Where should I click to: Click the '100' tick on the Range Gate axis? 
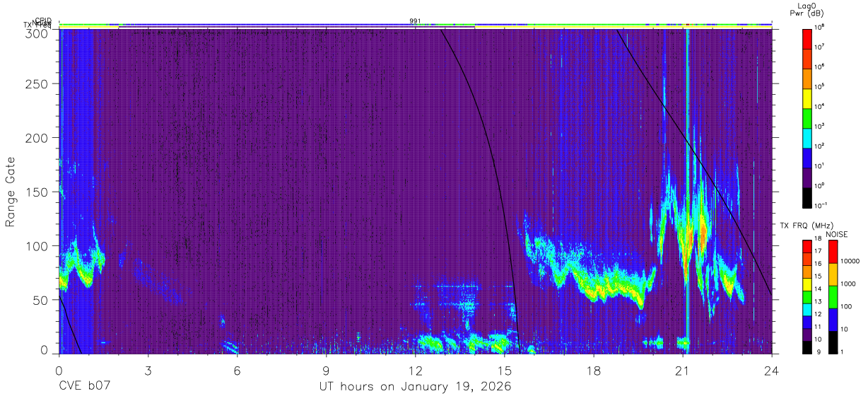click(37, 246)
